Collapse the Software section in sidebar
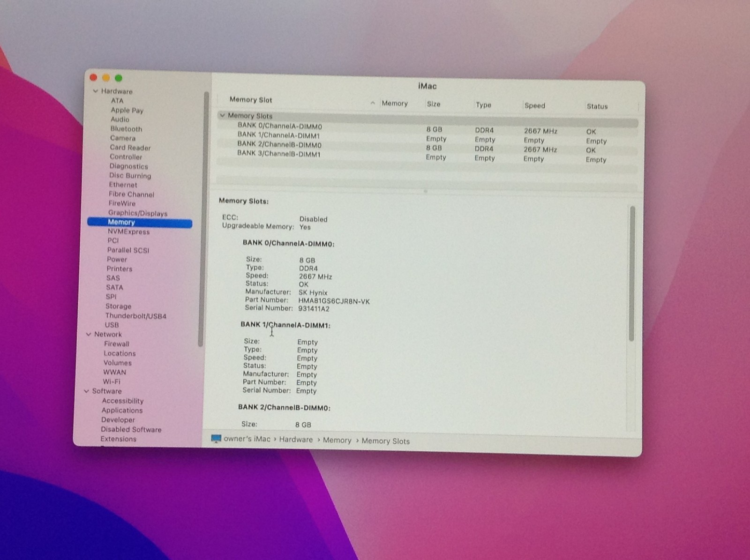This screenshot has height=560, width=750. coord(86,391)
